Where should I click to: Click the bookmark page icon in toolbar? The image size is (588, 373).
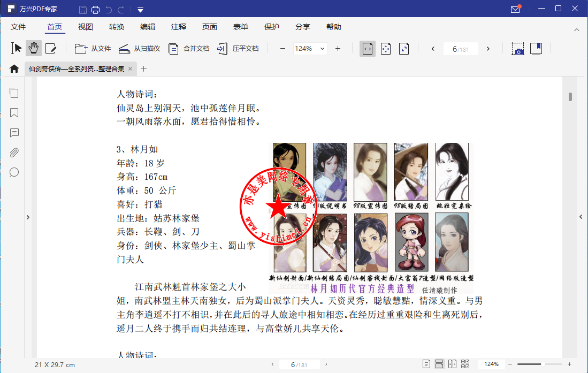click(536, 49)
